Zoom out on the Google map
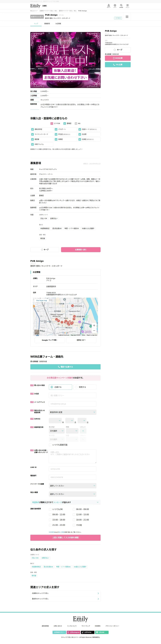 coord(94,330)
